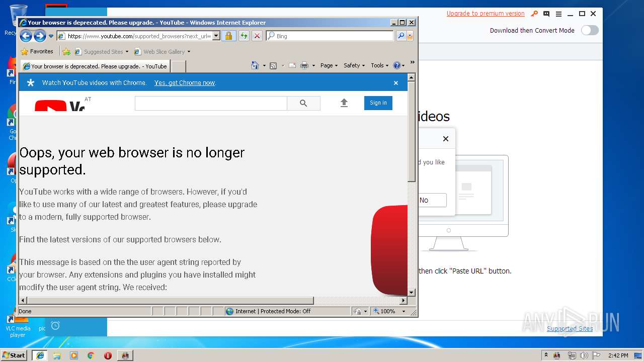
Task: Open Opera from the taskbar
Action: pos(108,355)
